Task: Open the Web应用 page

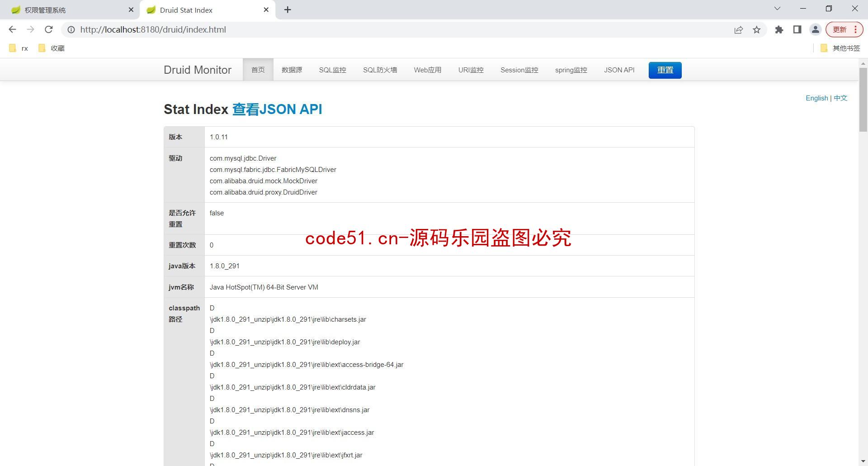Action: point(428,70)
